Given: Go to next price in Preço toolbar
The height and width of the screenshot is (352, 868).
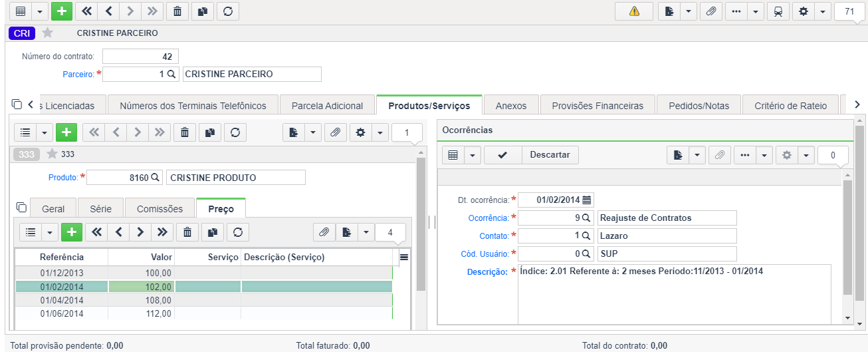Looking at the screenshot, I should 140,232.
